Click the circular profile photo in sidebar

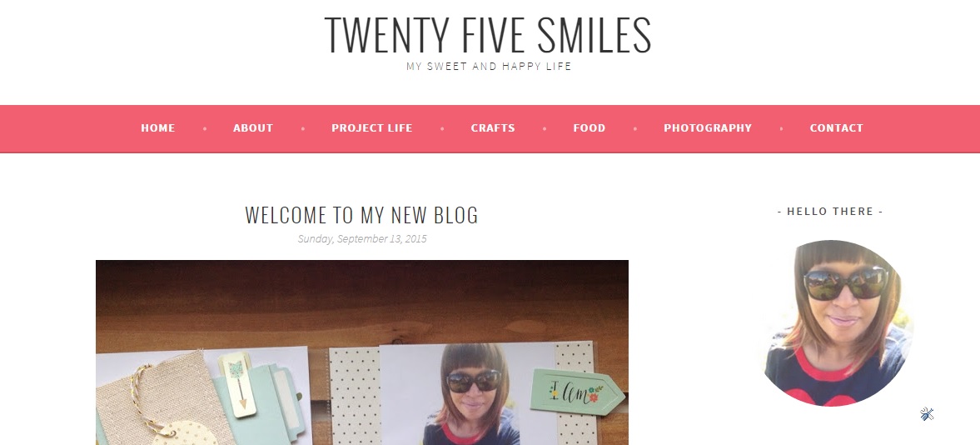838,323
